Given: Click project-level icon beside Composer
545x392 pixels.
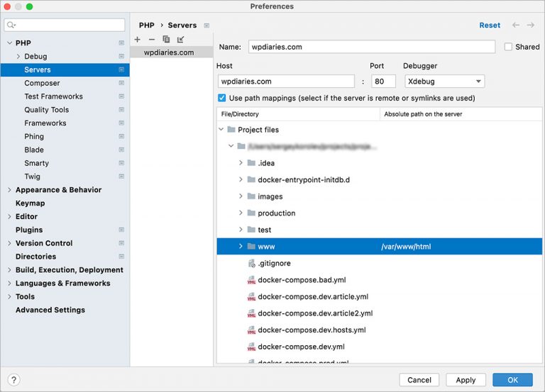Looking at the screenshot, I should [x=121, y=83].
